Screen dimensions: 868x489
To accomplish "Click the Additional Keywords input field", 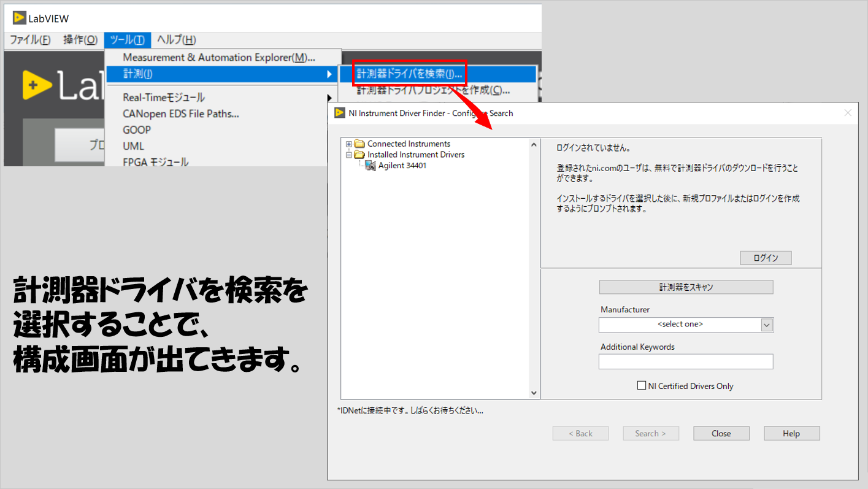I will click(686, 361).
